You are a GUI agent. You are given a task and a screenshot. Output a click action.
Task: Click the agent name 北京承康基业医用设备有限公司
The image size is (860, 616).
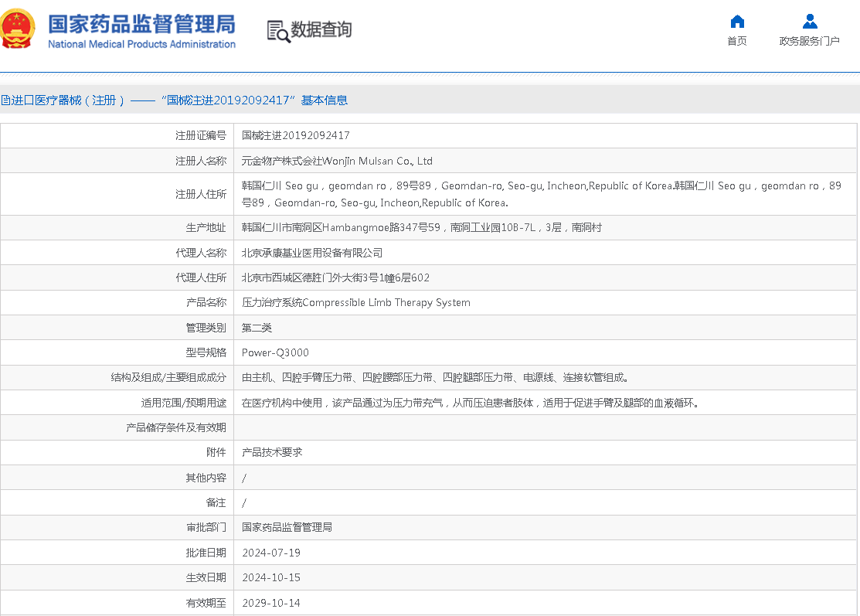coord(312,253)
